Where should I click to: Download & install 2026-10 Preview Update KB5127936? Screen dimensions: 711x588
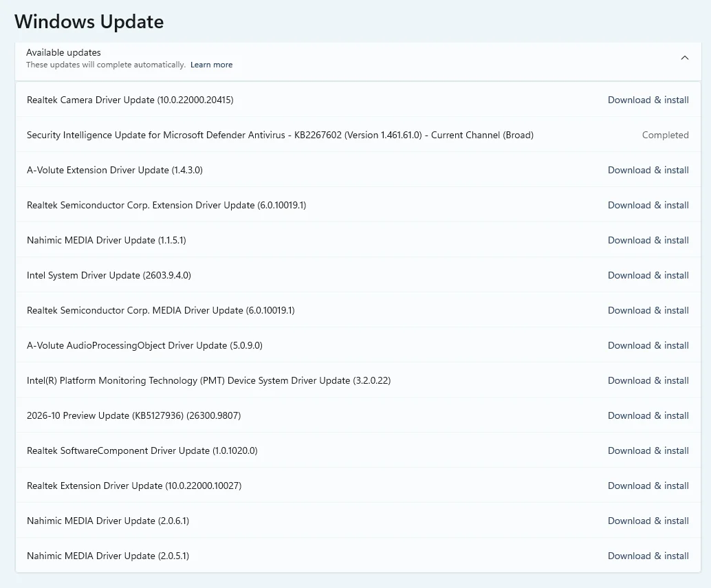pos(648,415)
